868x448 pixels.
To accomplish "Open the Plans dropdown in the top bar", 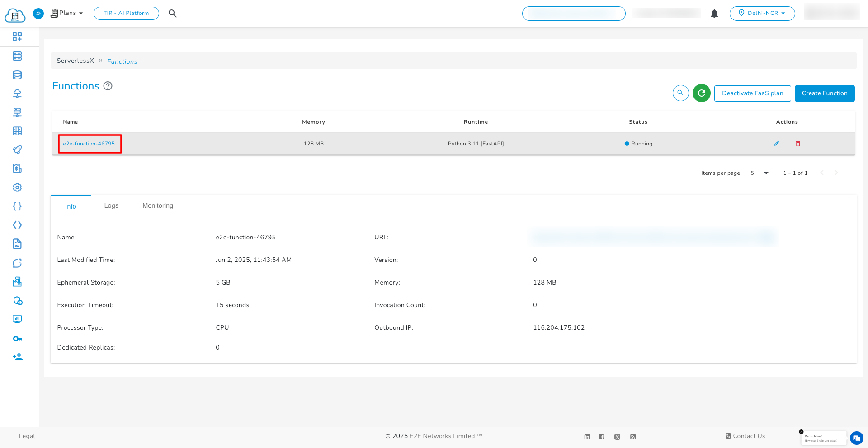I will click(x=66, y=13).
